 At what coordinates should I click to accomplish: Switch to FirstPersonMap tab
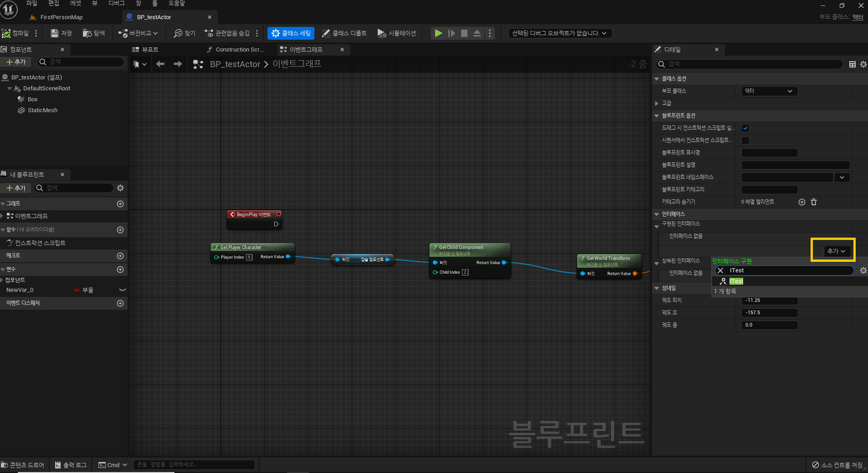(x=61, y=17)
